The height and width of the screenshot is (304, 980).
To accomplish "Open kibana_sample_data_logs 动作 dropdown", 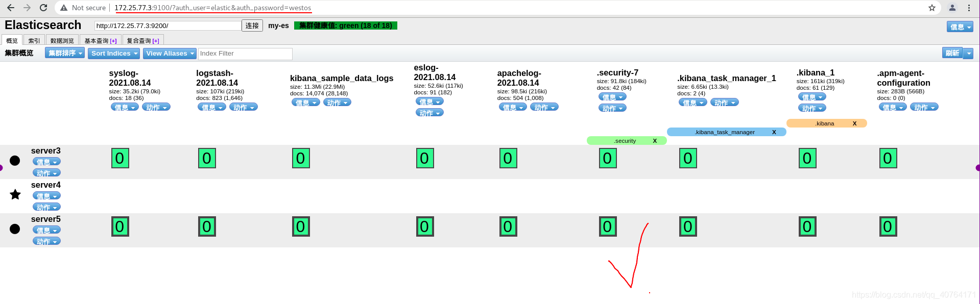I will tap(338, 103).
